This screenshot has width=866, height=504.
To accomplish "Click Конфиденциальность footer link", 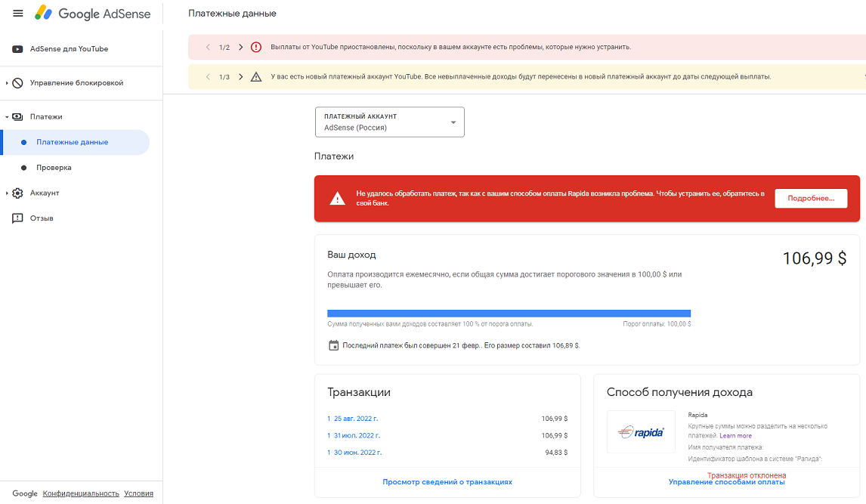I will (x=81, y=493).
